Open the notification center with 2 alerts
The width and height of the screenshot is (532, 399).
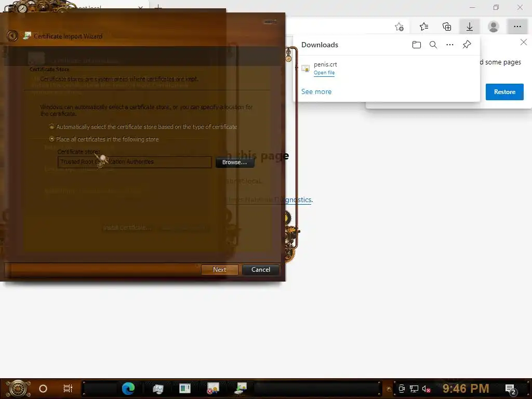pyautogui.click(x=511, y=389)
